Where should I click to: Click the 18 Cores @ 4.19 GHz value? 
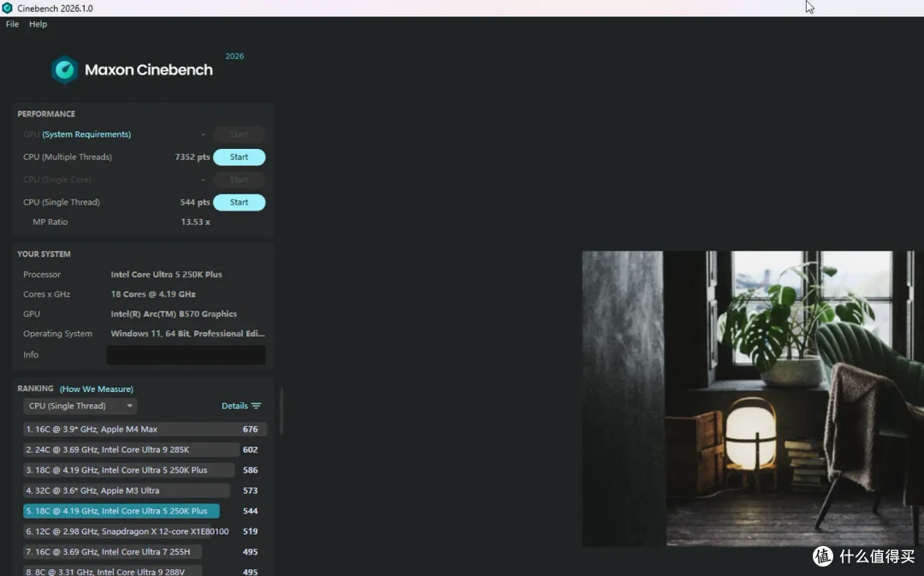tap(153, 294)
